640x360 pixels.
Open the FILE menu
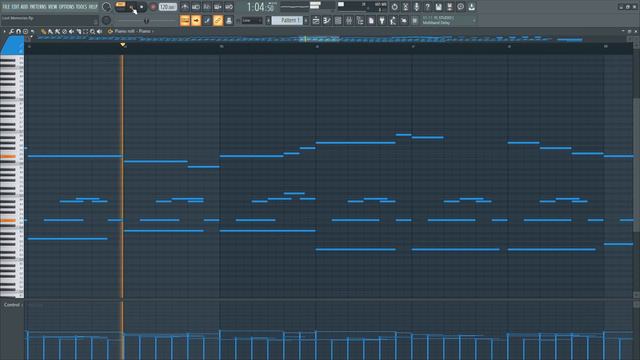tap(6, 7)
